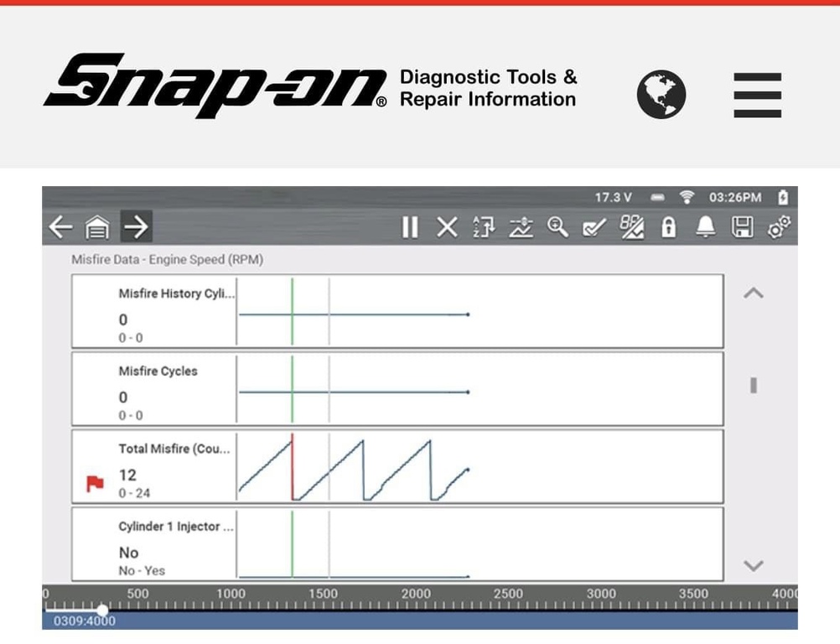The image size is (840, 644).
Task: Click the A-Z sort PID list icon
Action: tap(485, 227)
